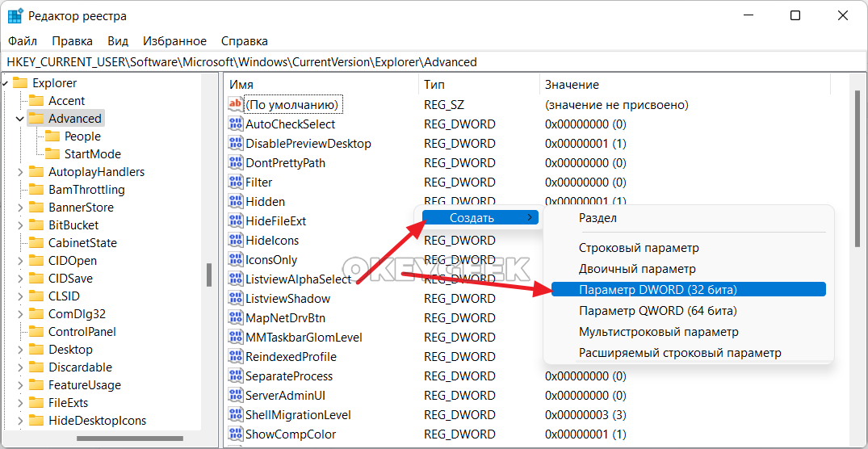Click the Создать context menu item
This screenshot has height=449, width=868.
click(x=472, y=218)
